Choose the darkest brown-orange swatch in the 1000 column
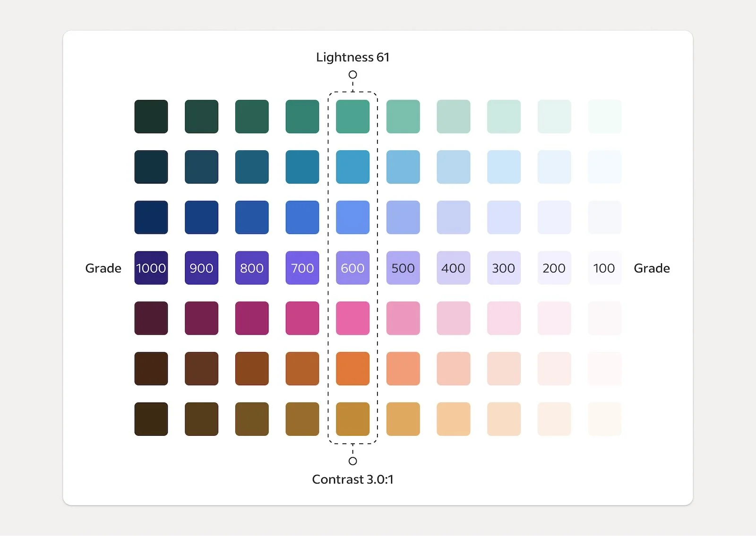This screenshot has width=756, height=536. tap(151, 369)
